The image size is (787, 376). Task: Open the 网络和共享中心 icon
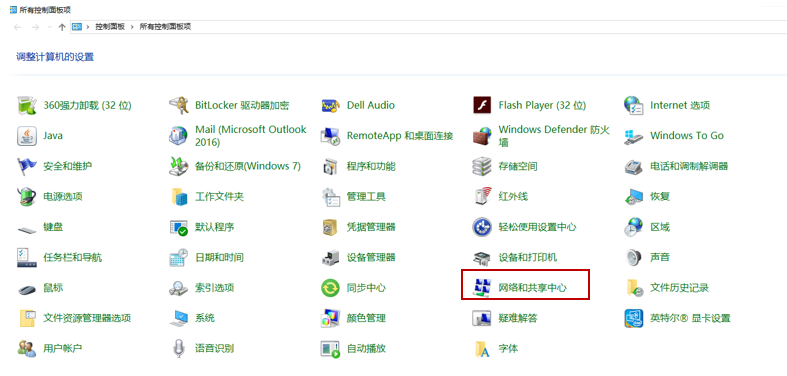pyautogui.click(x=482, y=288)
